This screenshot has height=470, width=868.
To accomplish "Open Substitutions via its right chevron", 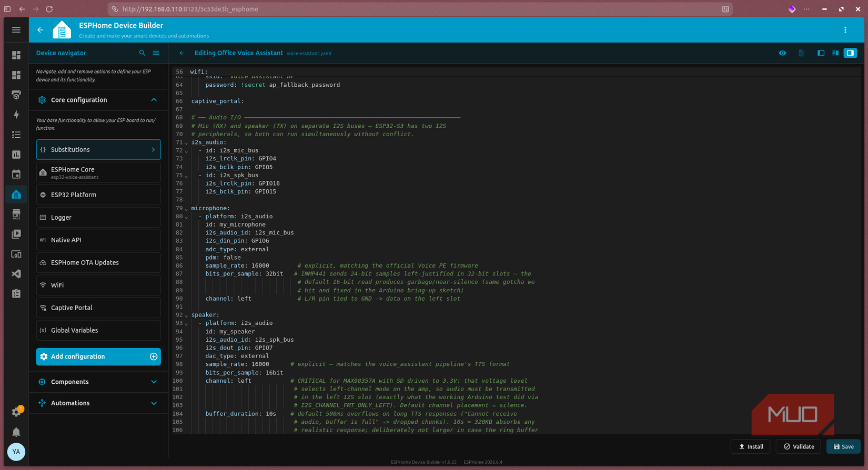I will tap(153, 150).
